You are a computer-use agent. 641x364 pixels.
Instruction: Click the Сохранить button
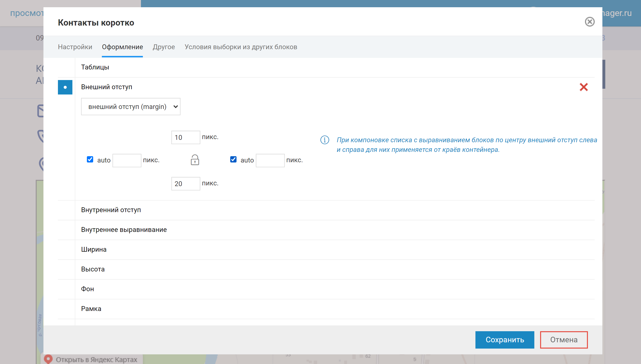(505, 340)
